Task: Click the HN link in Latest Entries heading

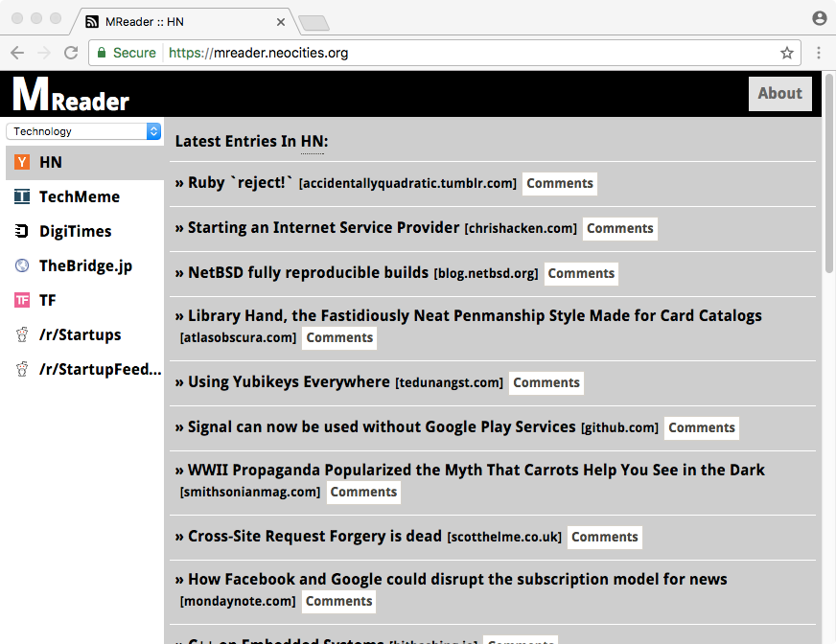Action: point(312,142)
